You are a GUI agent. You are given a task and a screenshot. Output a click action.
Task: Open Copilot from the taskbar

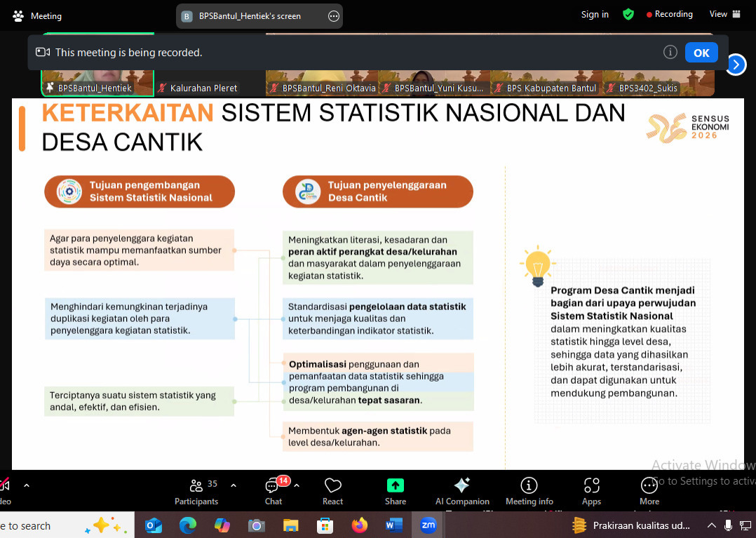coord(222,525)
